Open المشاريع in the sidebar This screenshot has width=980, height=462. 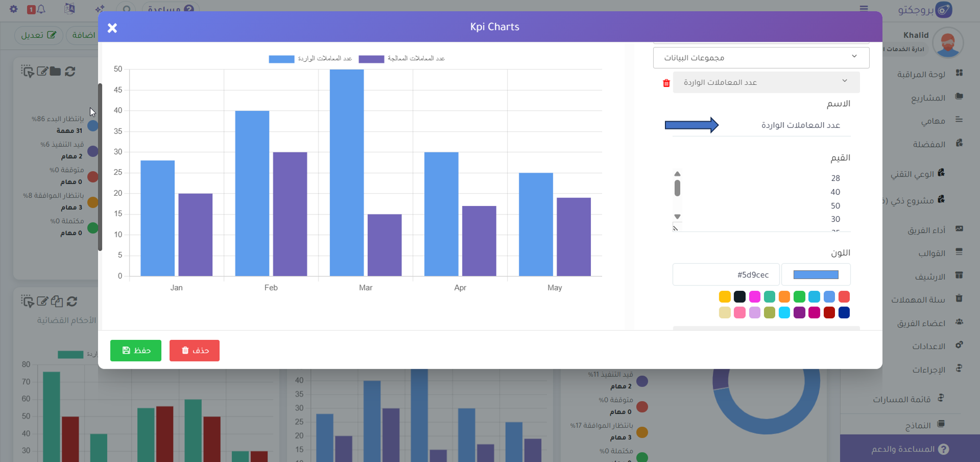(x=928, y=98)
